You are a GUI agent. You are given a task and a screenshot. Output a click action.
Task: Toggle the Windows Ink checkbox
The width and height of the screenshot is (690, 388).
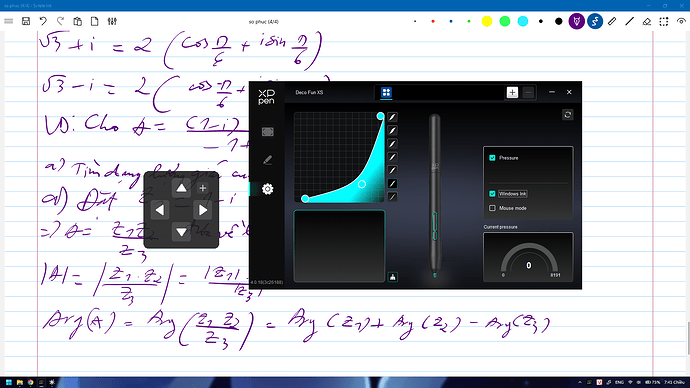492,194
